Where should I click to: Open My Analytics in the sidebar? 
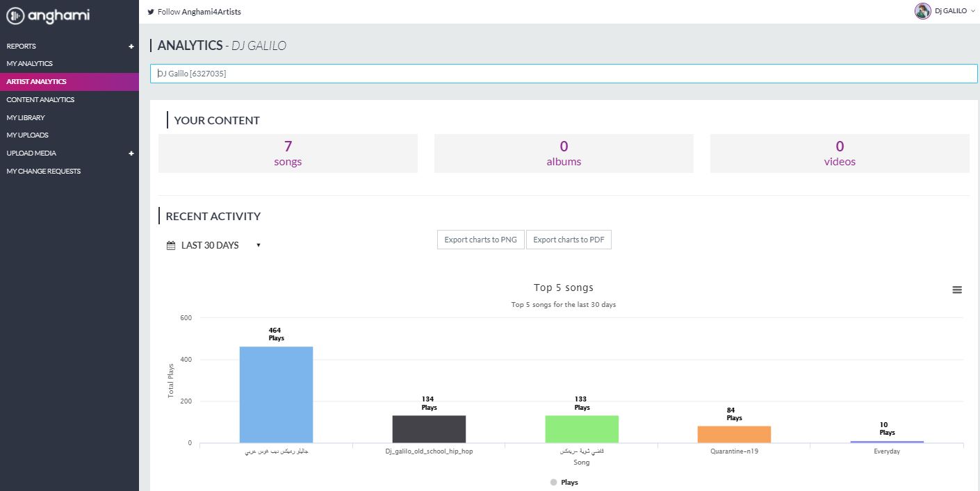point(30,64)
